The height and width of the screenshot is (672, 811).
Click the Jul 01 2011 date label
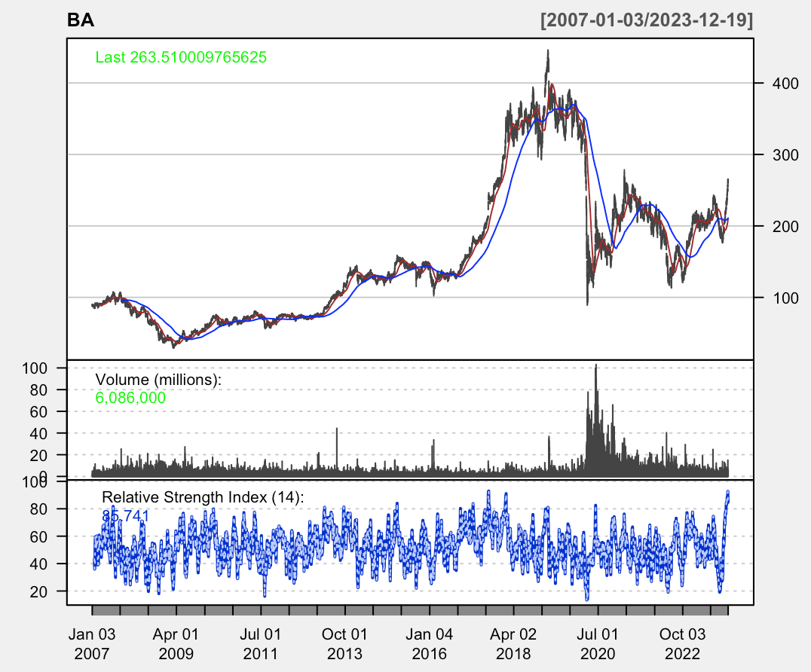[261, 644]
